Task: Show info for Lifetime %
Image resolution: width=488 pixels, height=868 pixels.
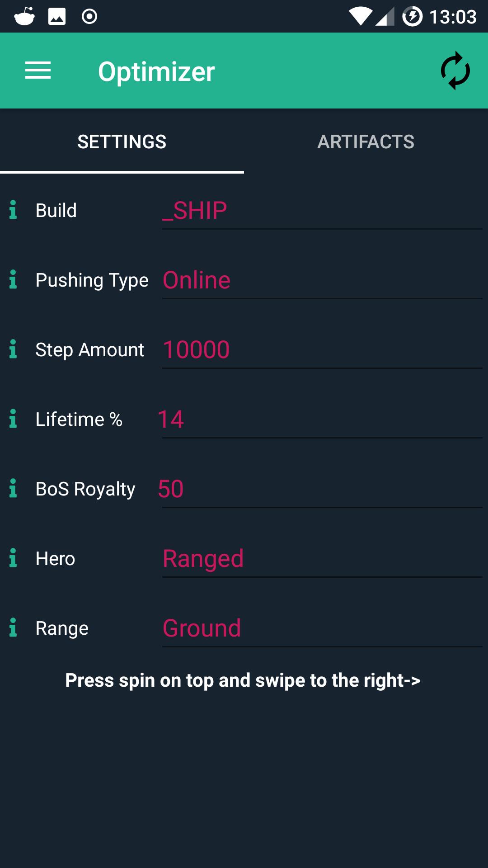Action: pos(13,419)
